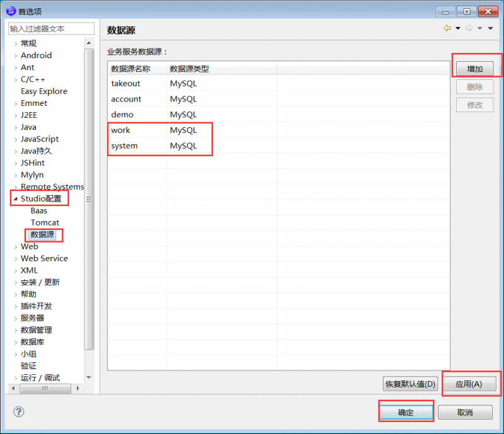Click the 恢复默认值(D) button

[x=410, y=384]
